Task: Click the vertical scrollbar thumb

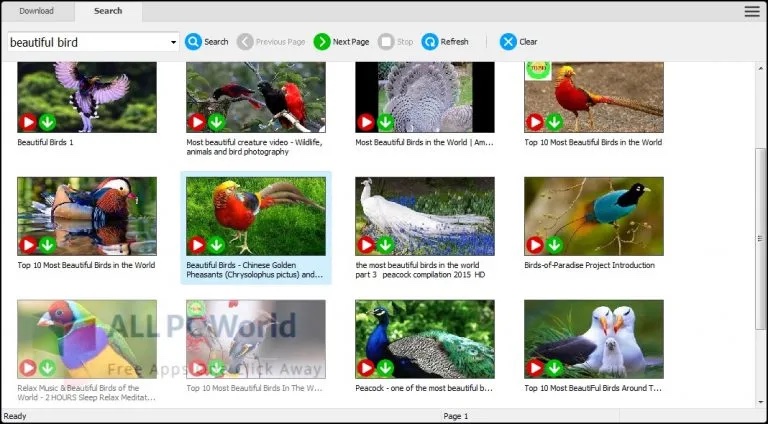Action: [761, 238]
